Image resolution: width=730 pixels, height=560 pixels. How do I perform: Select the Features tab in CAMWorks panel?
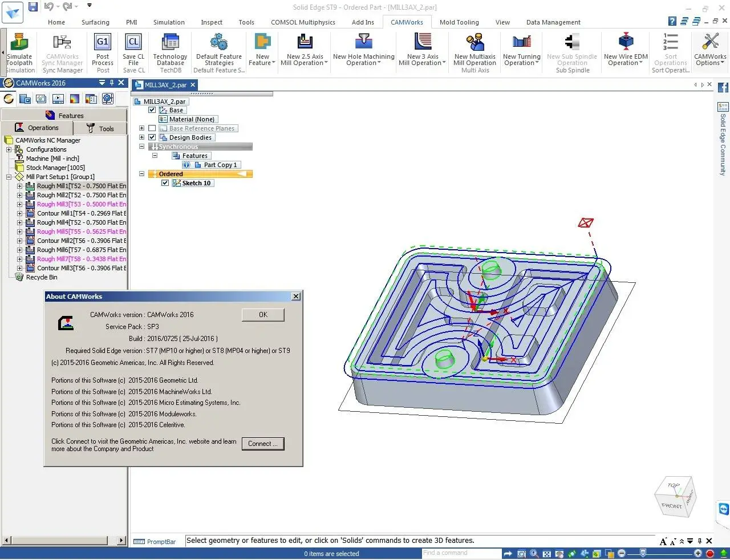tap(64, 115)
